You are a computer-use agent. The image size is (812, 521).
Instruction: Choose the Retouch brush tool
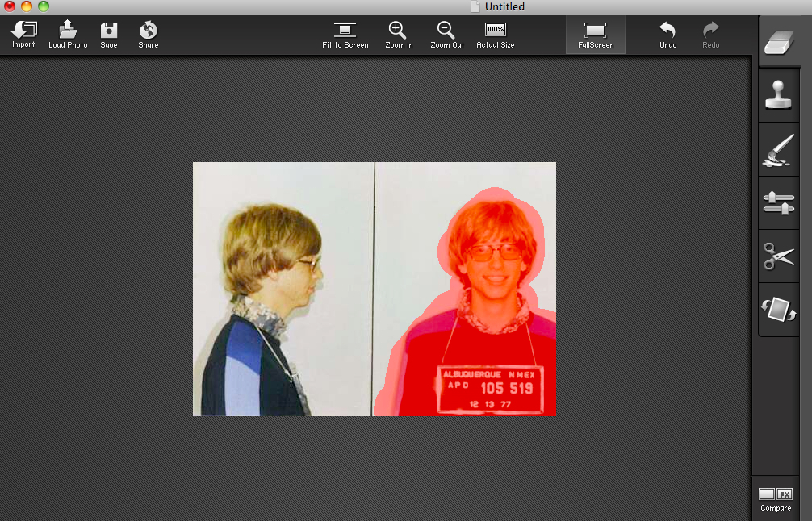tap(778, 150)
